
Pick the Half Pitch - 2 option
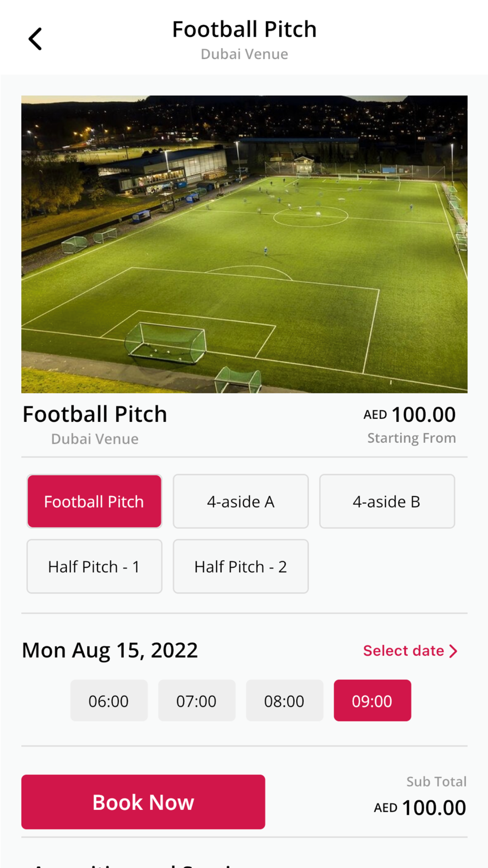241,566
